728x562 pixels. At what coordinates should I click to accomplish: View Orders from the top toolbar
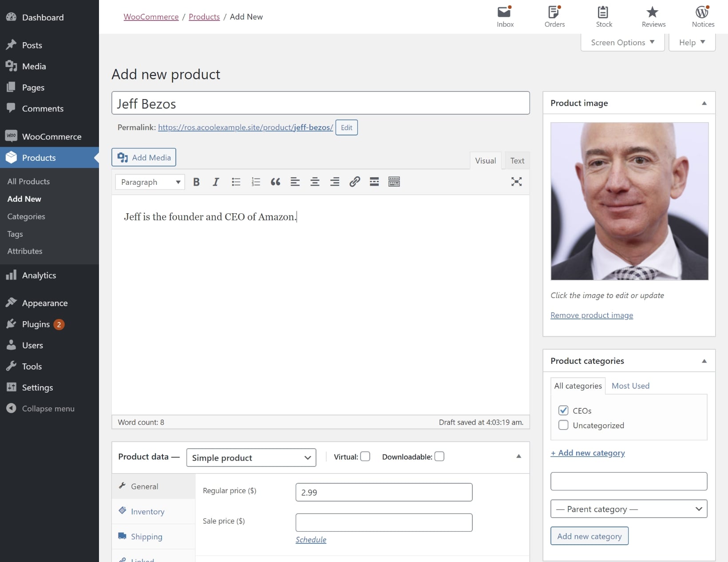[554, 16]
